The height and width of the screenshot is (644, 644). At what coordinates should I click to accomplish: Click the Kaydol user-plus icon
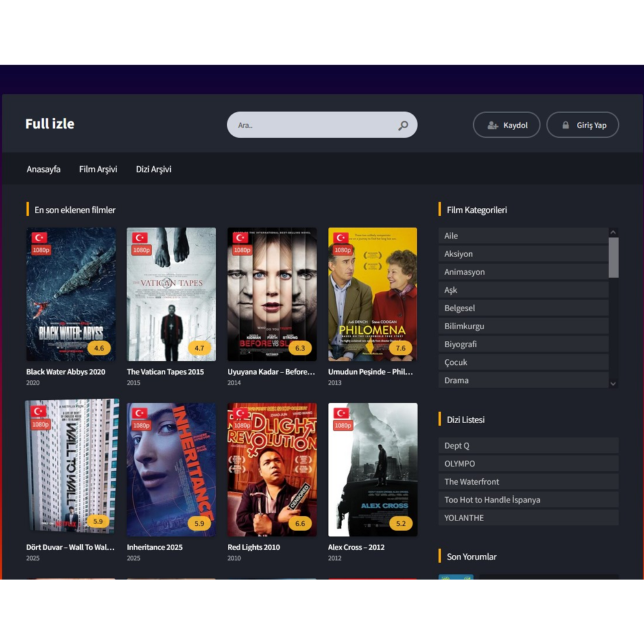493,125
